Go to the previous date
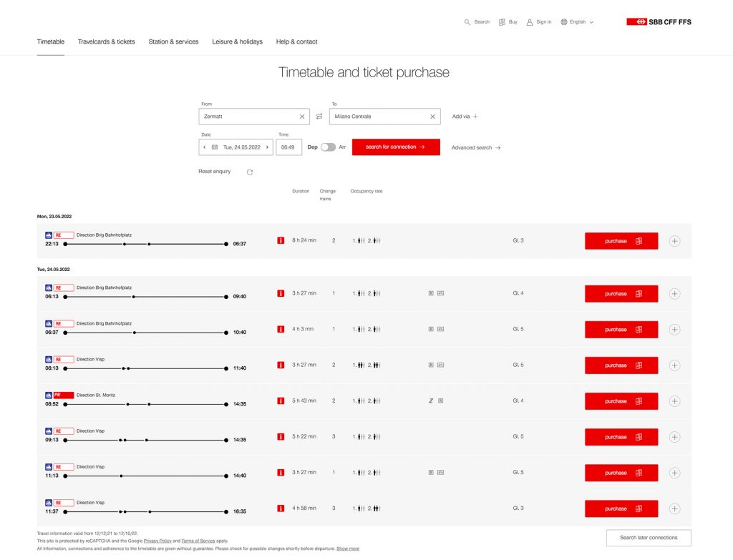This screenshot has width=733, height=560. (x=204, y=147)
